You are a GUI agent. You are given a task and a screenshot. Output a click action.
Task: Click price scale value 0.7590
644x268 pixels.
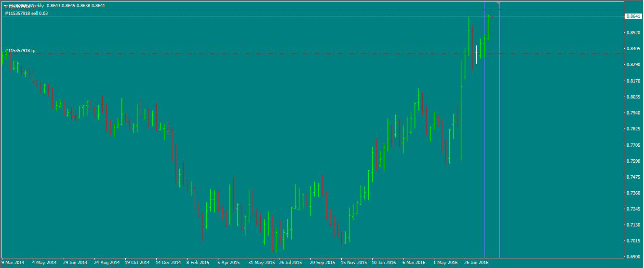(x=633, y=161)
